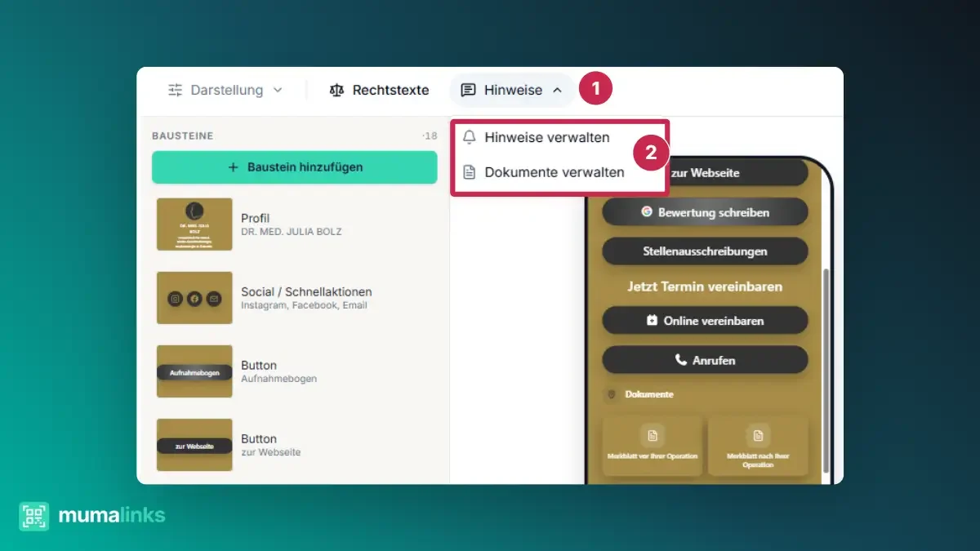Click document icon on Merkblatt vor card

pos(653,435)
